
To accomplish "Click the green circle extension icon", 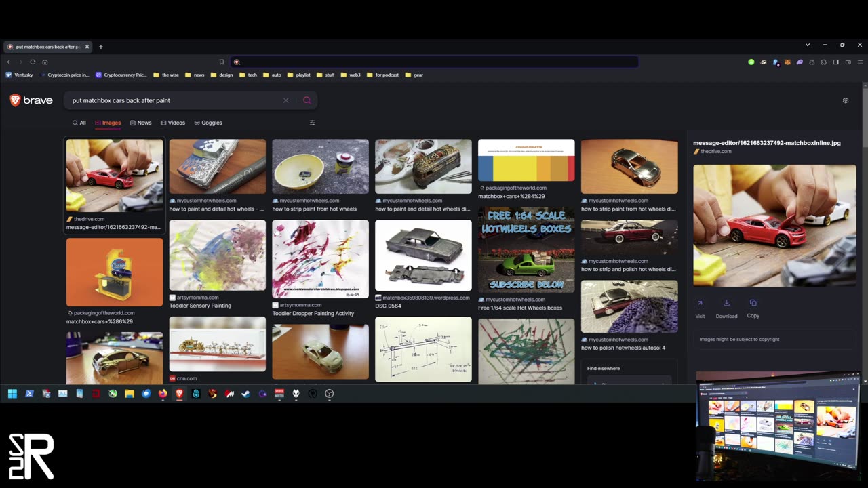I will [x=751, y=62].
